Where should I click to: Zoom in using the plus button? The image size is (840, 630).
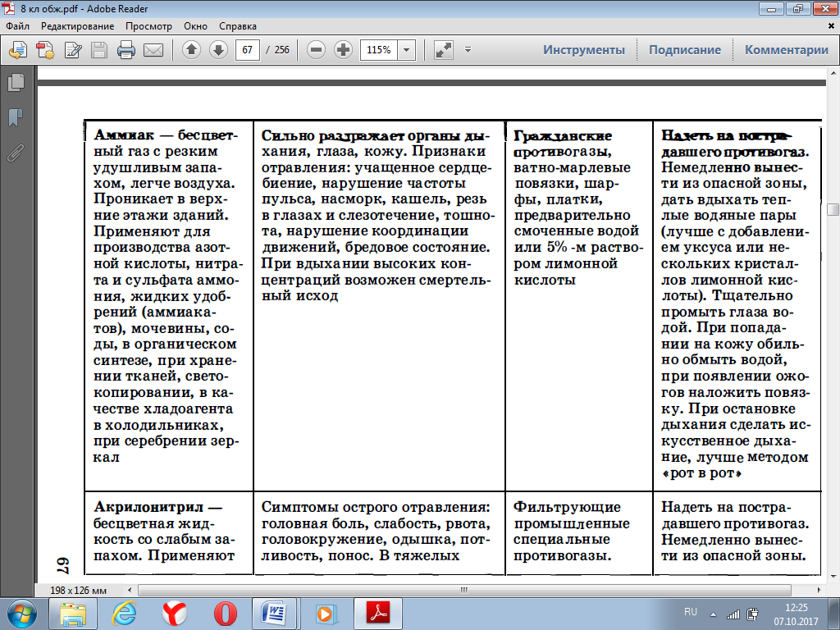(343, 50)
